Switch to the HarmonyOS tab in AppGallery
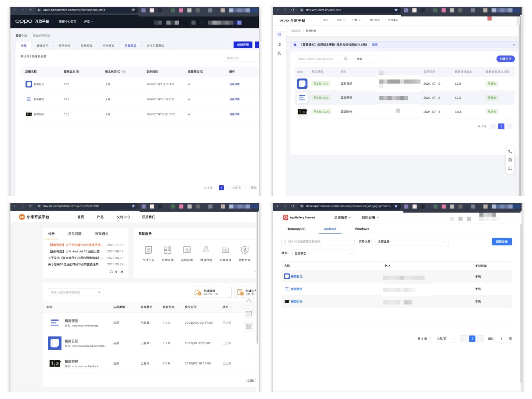The width and height of the screenshot is (532, 399). point(296,229)
